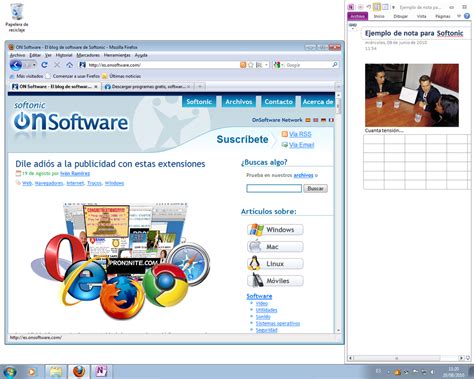This screenshot has width=474, height=379.
Task: Open new tab with plus button
Action: 200,87
